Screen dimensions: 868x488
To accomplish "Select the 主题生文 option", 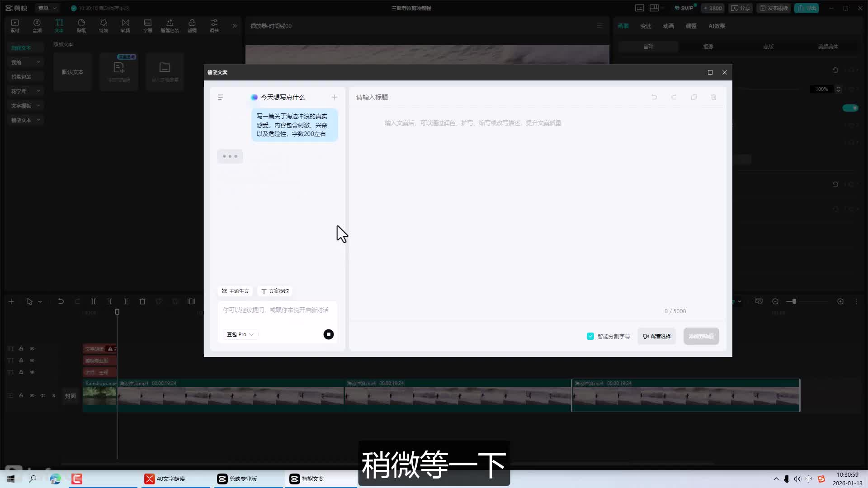I will [x=236, y=291].
